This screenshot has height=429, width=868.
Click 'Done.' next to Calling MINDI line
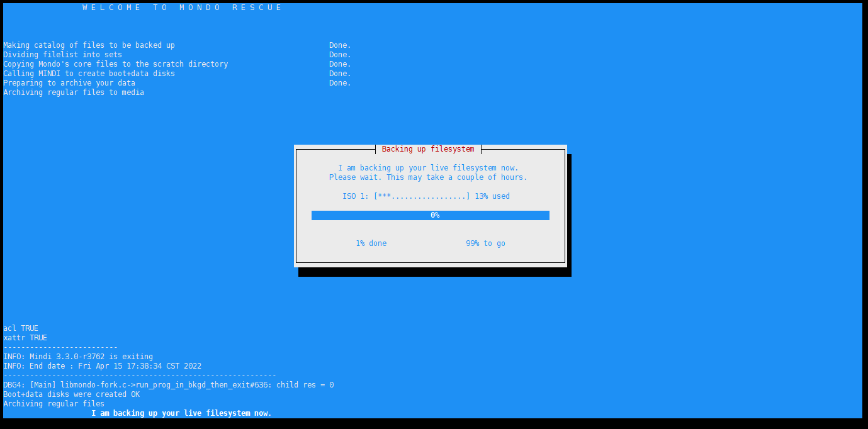pyautogui.click(x=340, y=74)
